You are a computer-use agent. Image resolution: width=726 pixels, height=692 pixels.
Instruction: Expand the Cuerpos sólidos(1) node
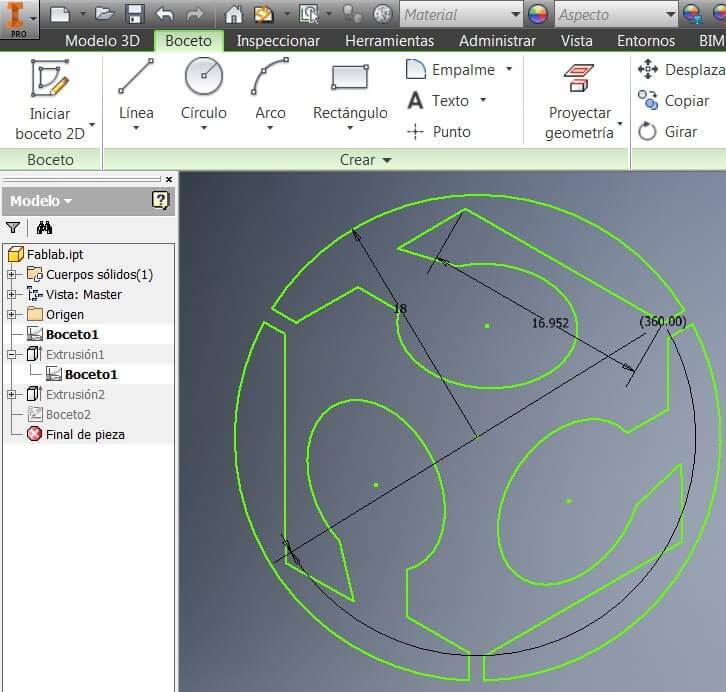click(12, 274)
